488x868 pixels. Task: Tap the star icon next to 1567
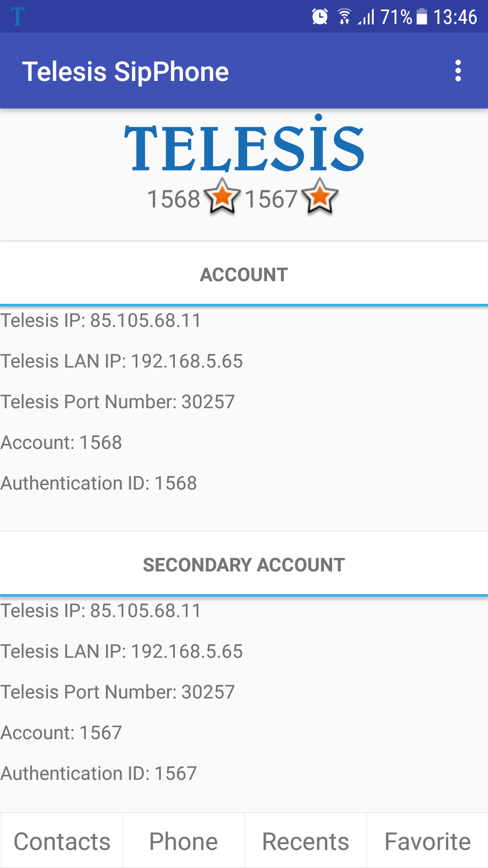click(x=320, y=197)
